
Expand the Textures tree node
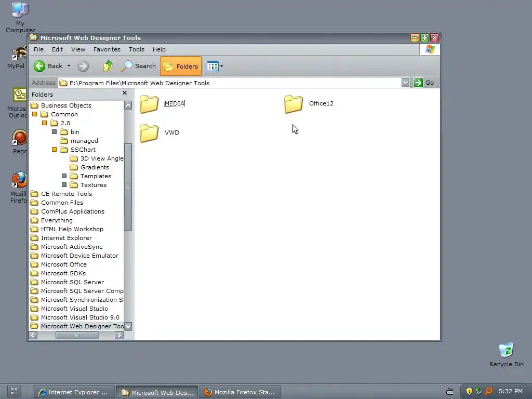(64, 184)
